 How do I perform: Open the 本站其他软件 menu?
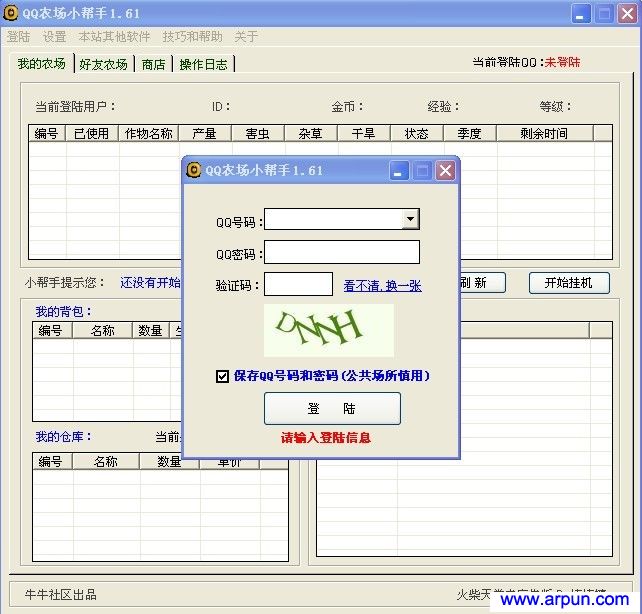click(114, 37)
